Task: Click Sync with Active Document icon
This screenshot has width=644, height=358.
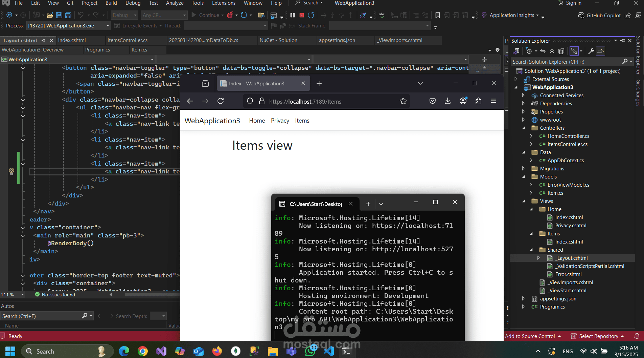Action: (543, 51)
